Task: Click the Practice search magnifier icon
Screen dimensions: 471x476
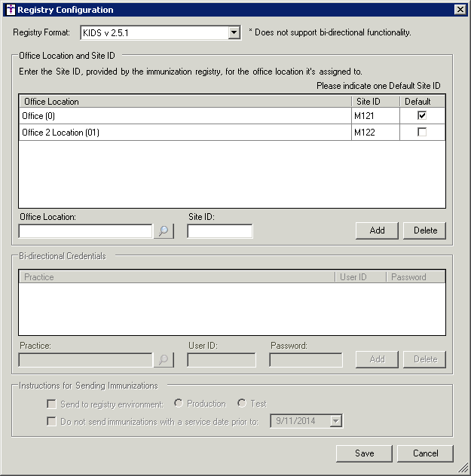Action: 164,360
